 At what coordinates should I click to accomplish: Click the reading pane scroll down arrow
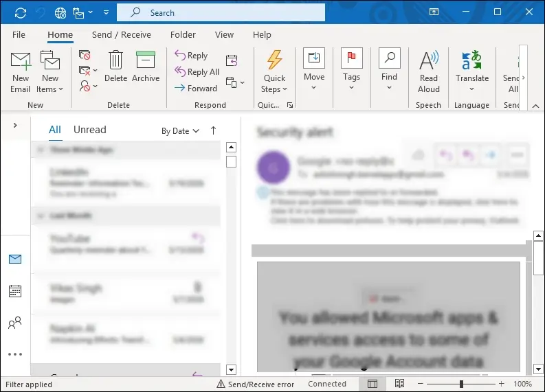[538, 369]
